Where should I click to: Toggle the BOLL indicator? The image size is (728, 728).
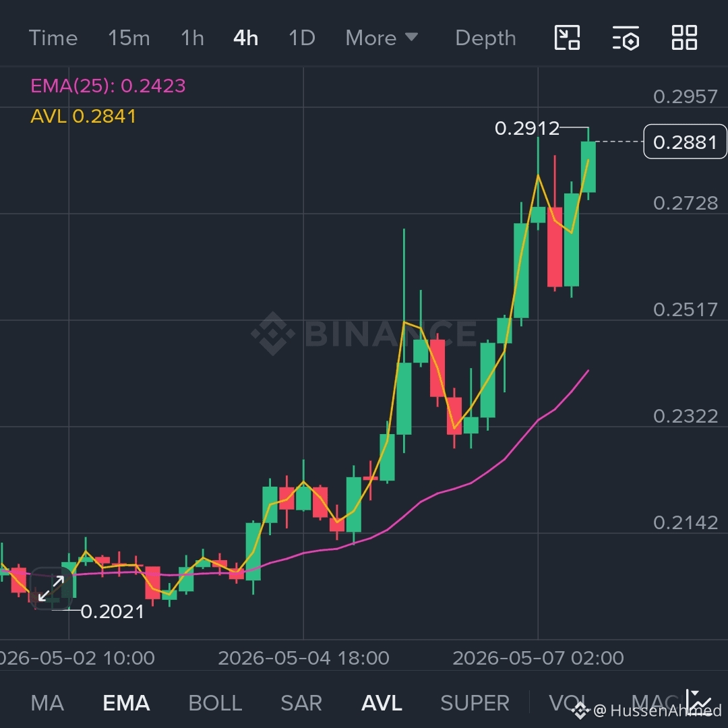point(216,703)
